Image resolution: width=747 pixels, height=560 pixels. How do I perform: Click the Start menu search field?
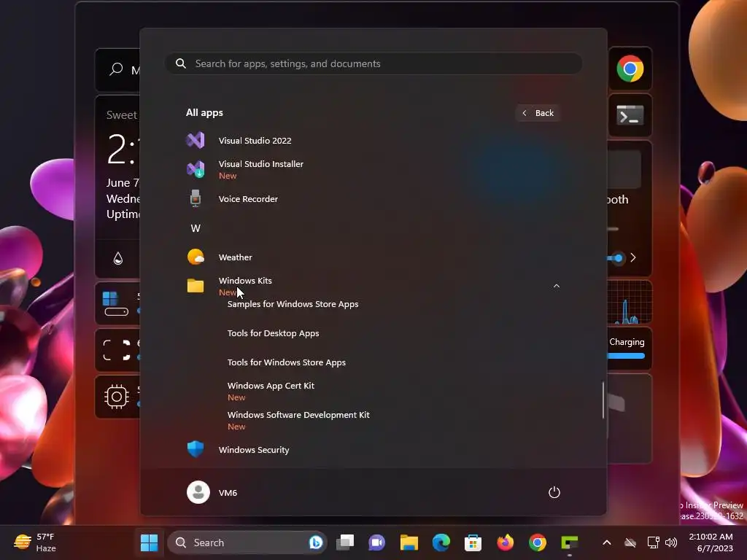tap(373, 64)
